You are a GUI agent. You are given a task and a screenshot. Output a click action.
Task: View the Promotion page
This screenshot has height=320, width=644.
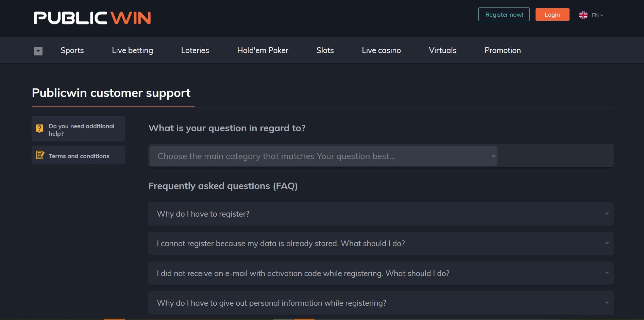click(503, 50)
